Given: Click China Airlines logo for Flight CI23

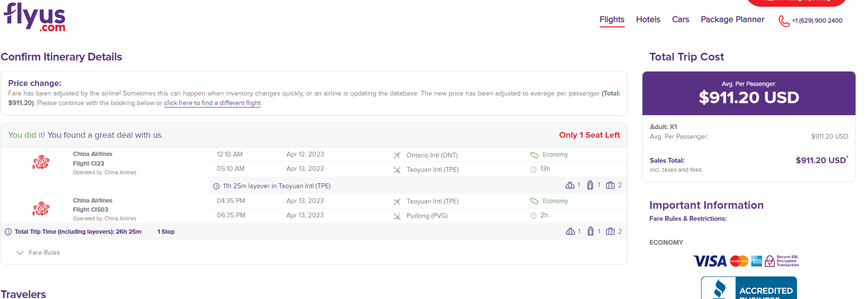Looking at the screenshot, I should coord(41,162).
